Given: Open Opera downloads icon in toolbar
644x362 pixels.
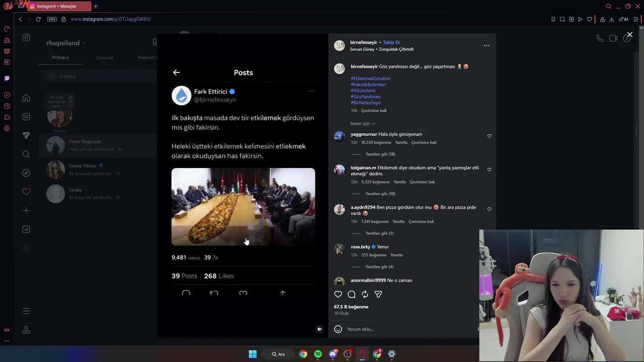Looking at the screenshot, I should [x=611, y=19].
